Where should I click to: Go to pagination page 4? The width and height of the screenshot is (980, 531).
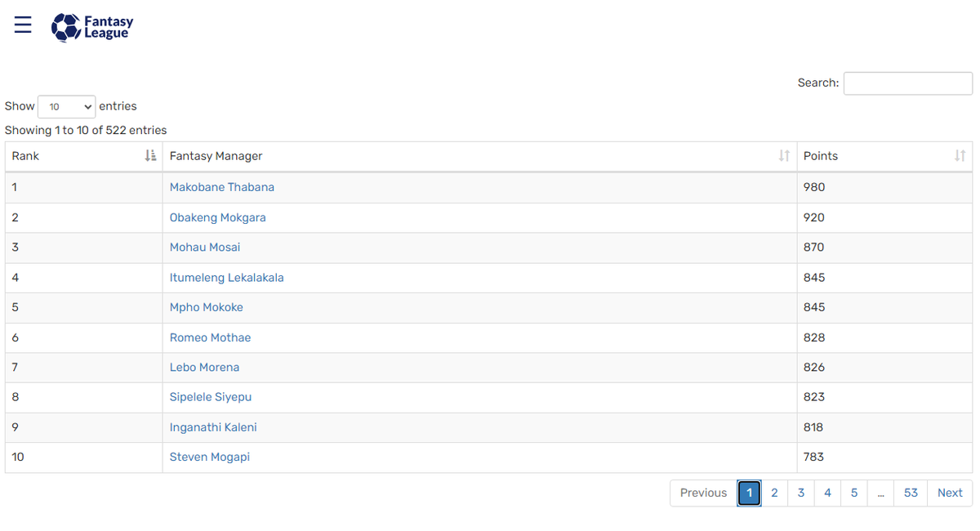point(827,493)
